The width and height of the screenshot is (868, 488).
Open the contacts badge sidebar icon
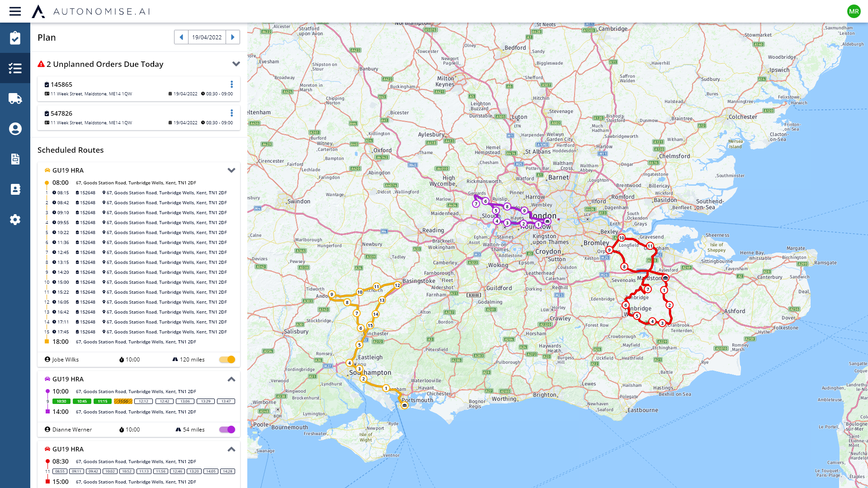coord(15,189)
